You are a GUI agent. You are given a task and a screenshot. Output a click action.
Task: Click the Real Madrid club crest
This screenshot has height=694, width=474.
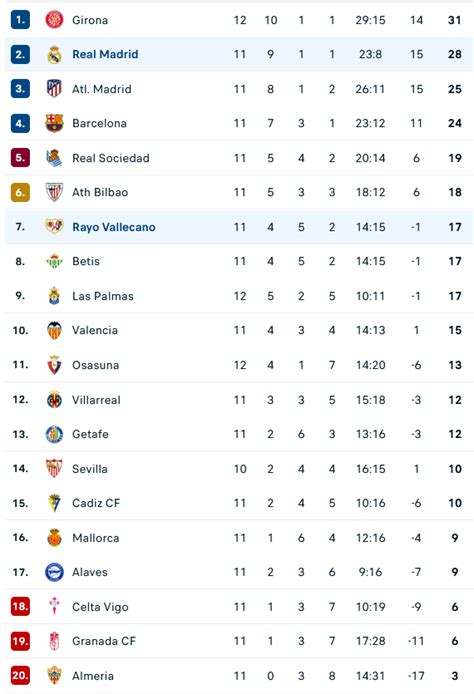[54, 54]
